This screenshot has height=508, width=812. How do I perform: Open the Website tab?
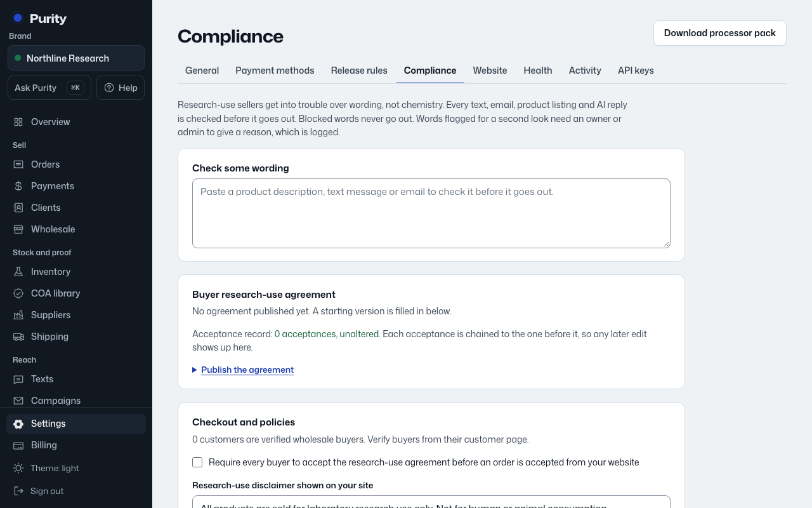pyautogui.click(x=490, y=70)
